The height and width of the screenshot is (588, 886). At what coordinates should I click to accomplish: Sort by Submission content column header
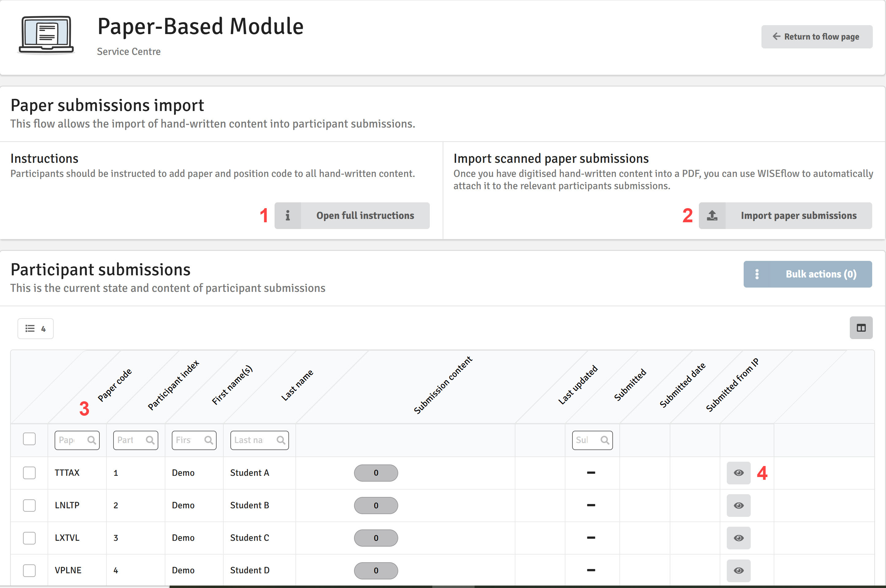(443, 385)
